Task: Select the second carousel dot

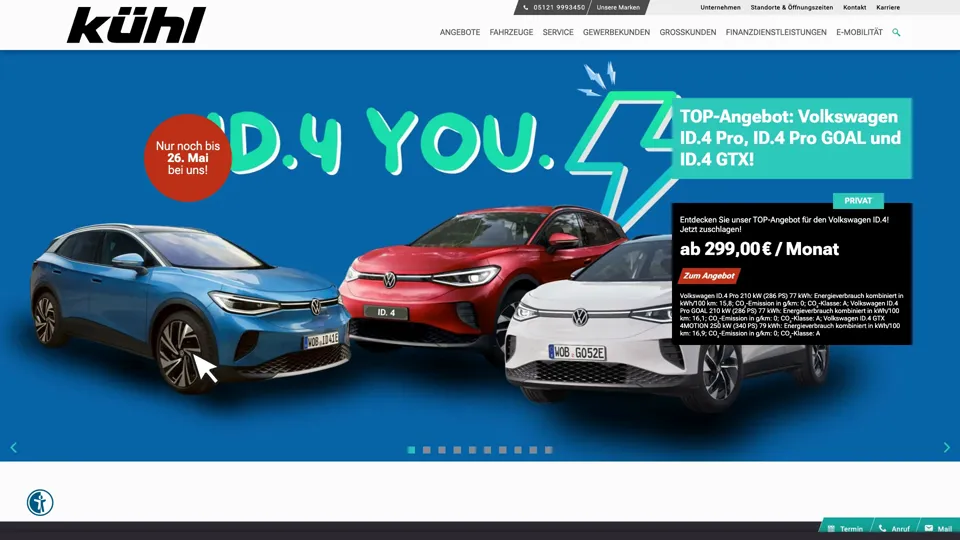Action: pyautogui.click(x=427, y=450)
